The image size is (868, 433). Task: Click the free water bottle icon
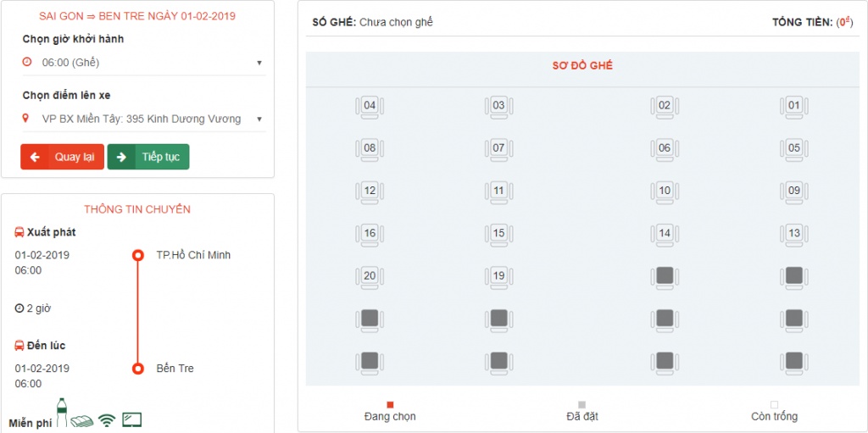pyautogui.click(x=61, y=412)
